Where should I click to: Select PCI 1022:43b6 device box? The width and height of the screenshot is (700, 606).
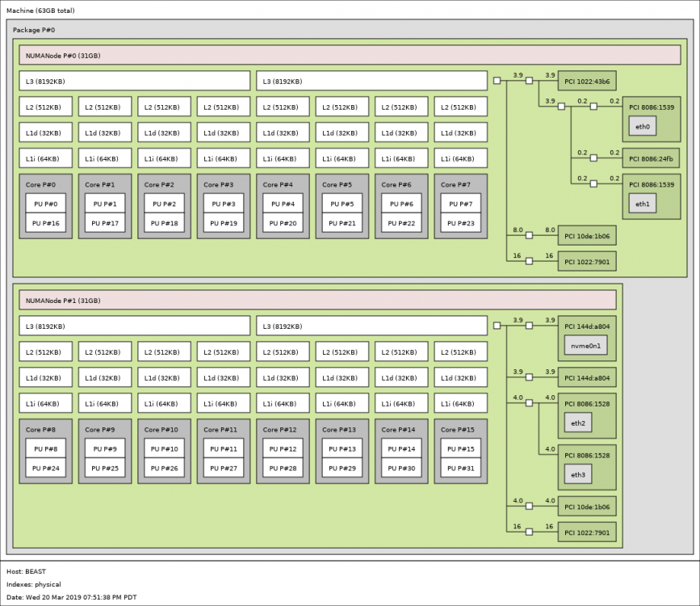click(x=587, y=82)
